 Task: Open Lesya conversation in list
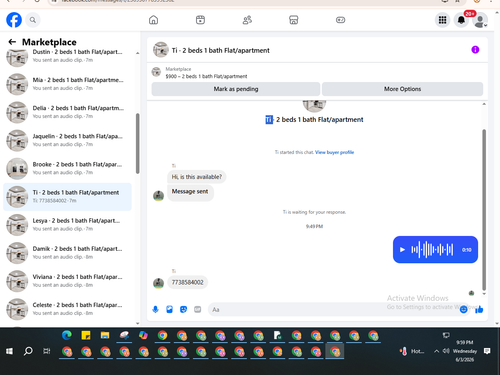[68, 225]
